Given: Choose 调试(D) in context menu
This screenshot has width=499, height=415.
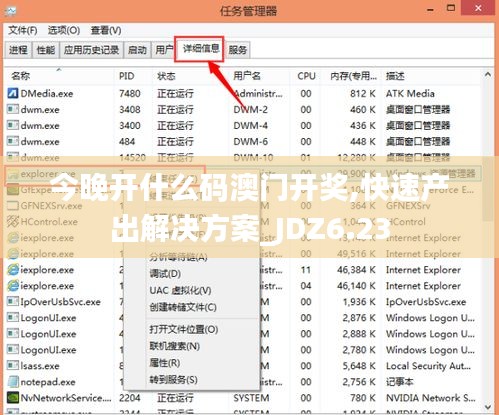Looking at the screenshot, I should 165,274.
